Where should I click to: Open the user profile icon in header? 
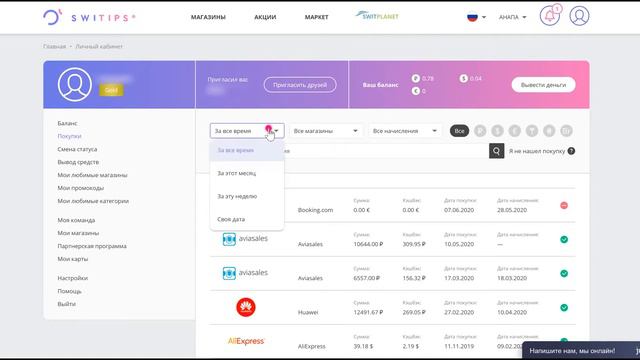579,16
